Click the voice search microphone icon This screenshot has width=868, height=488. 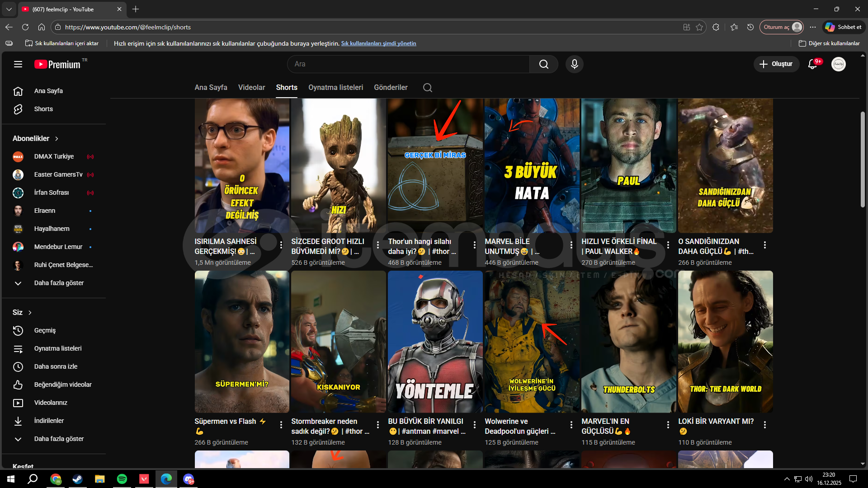tap(574, 64)
